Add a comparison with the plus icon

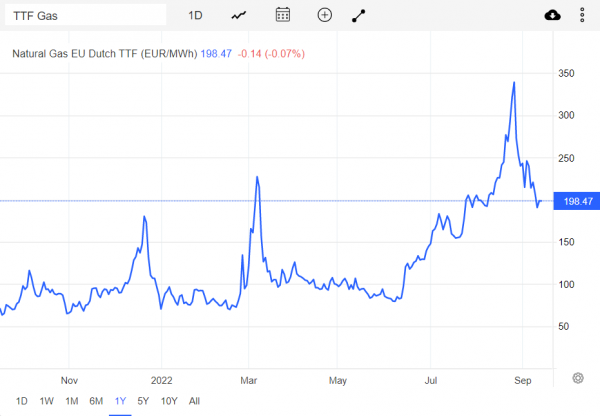pyautogui.click(x=324, y=15)
